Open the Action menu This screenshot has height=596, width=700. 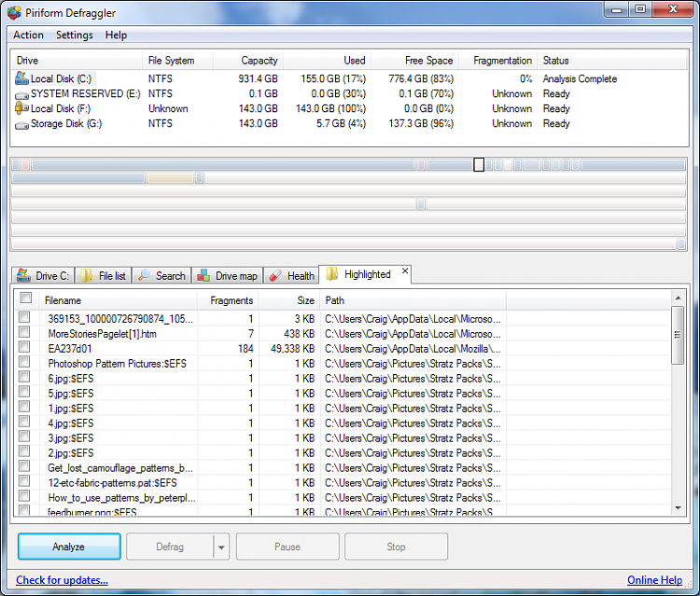click(x=28, y=35)
